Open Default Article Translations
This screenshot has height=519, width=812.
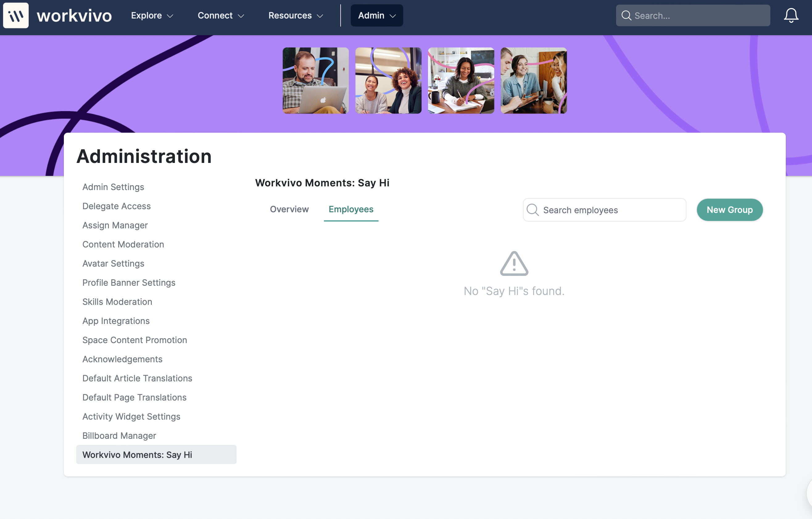pos(137,378)
